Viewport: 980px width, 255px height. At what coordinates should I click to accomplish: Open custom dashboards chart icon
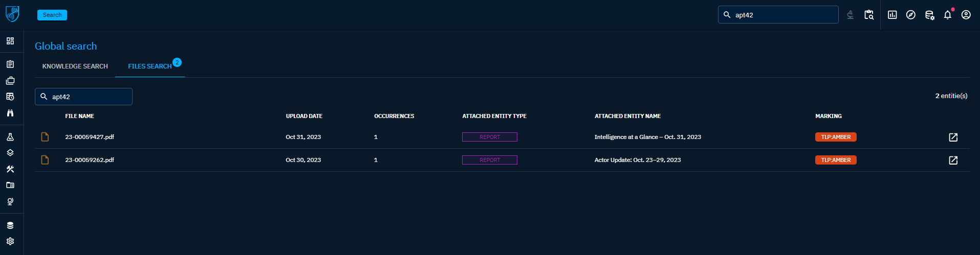coord(892,15)
